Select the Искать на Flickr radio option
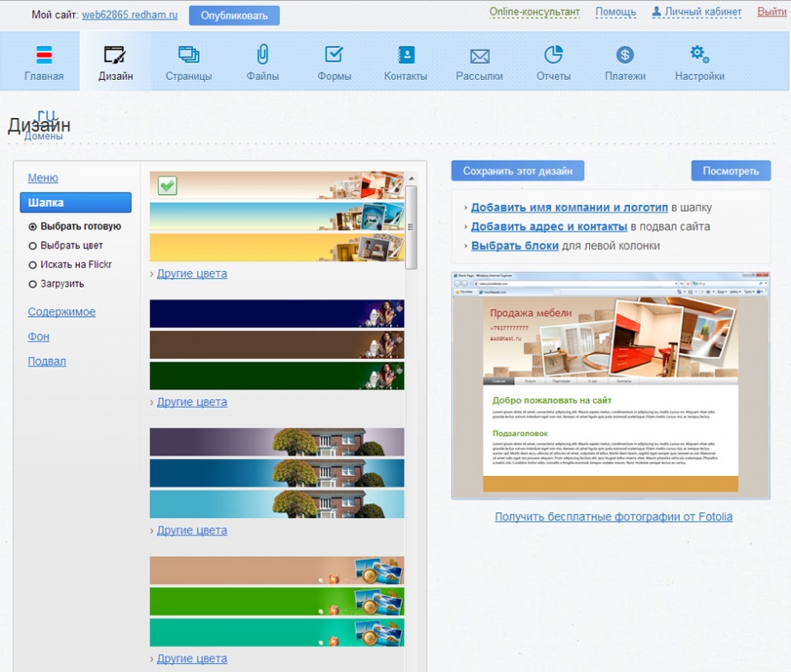The height and width of the screenshot is (672, 791). coord(33,265)
